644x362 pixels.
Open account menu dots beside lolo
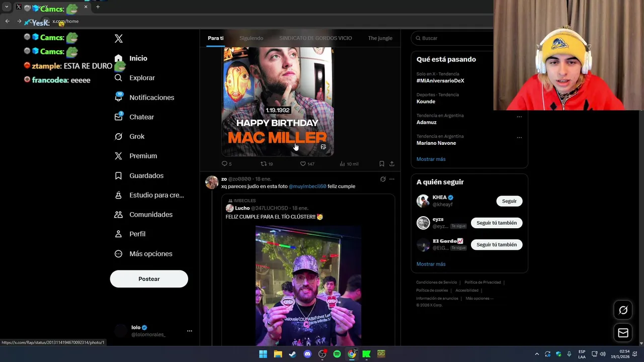click(190, 331)
